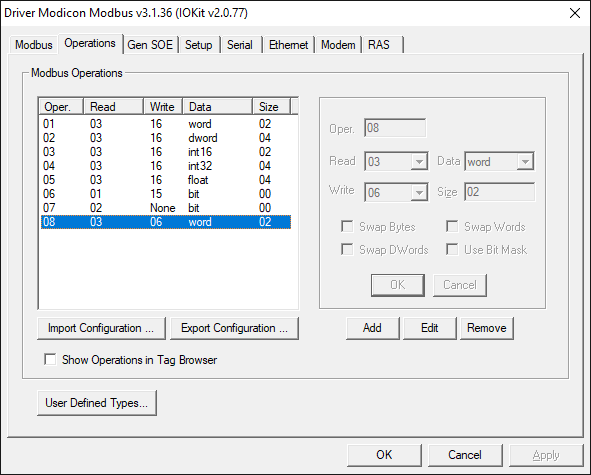This screenshot has height=475, width=591.
Task: Edit the selected operation
Action: click(430, 328)
